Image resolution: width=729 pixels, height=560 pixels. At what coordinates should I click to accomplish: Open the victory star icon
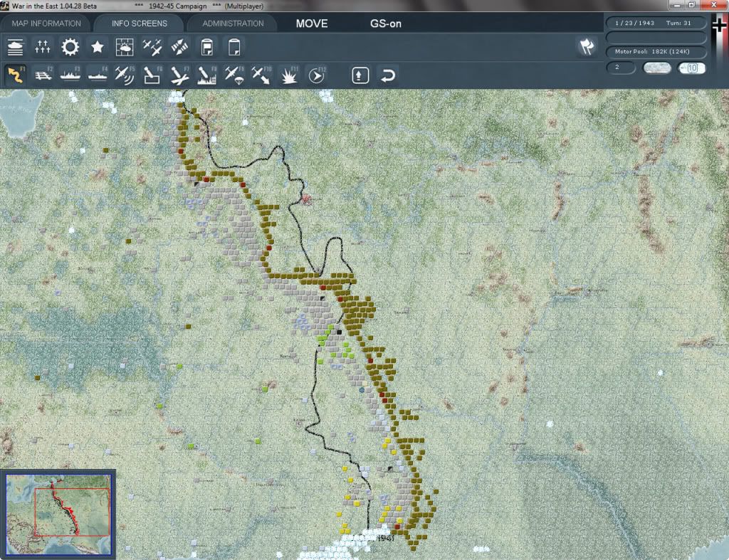click(x=97, y=47)
